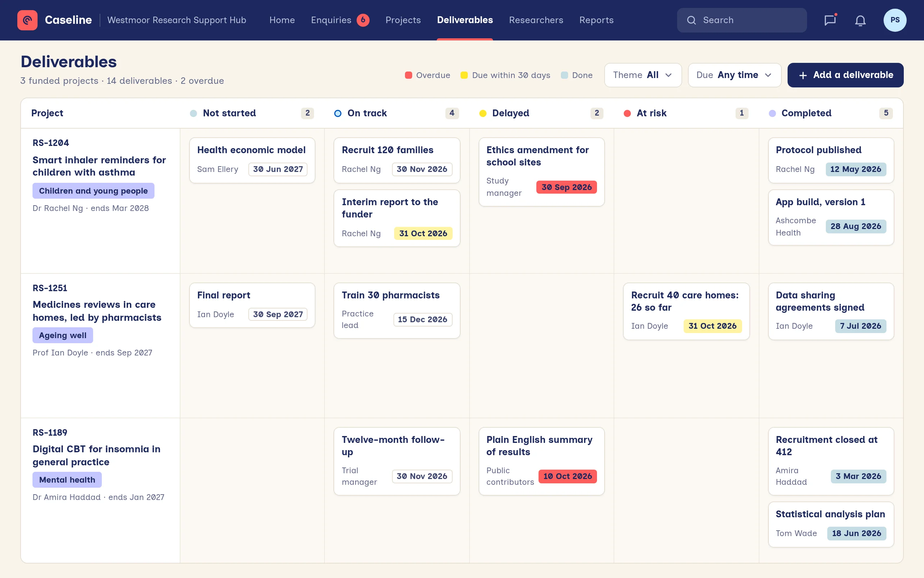Open the Reports tab
924x578 pixels.
[x=596, y=20]
